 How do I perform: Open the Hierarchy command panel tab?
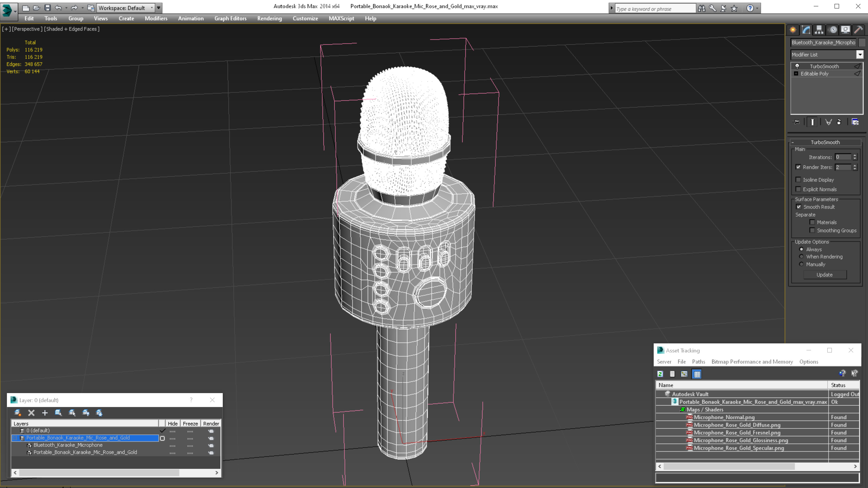(819, 30)
